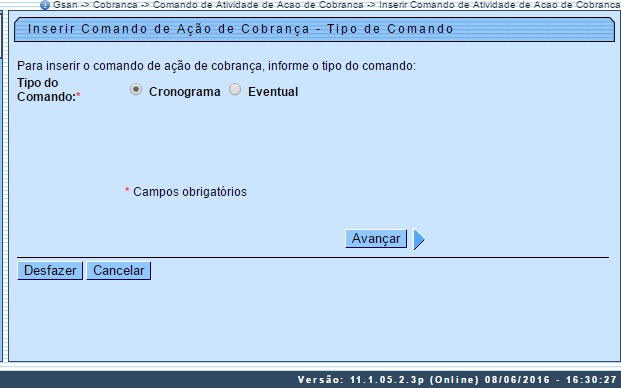
Task: Click the Tipo do Comando field label
Action: [x=46, y=90]
